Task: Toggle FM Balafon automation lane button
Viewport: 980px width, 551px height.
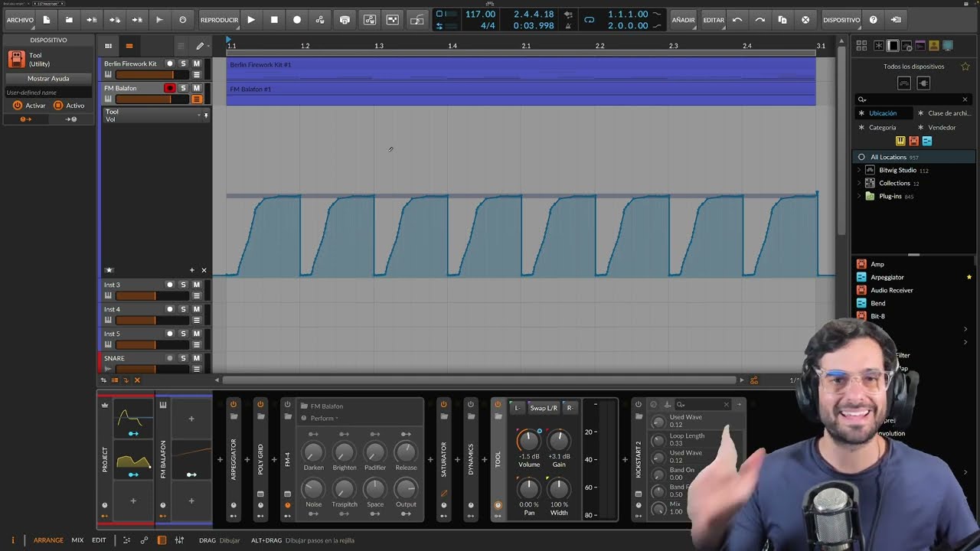Action: click(x=197, y=99)
